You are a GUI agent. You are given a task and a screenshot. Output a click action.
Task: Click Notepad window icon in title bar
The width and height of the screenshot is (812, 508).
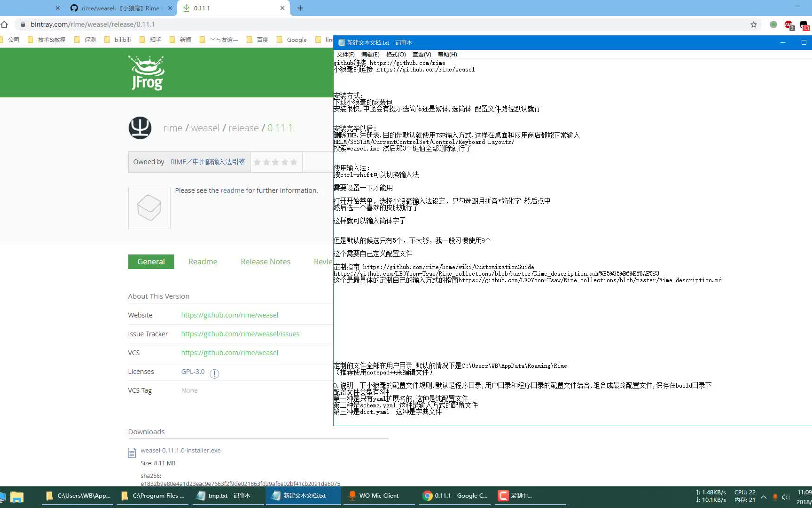(341, 42)
